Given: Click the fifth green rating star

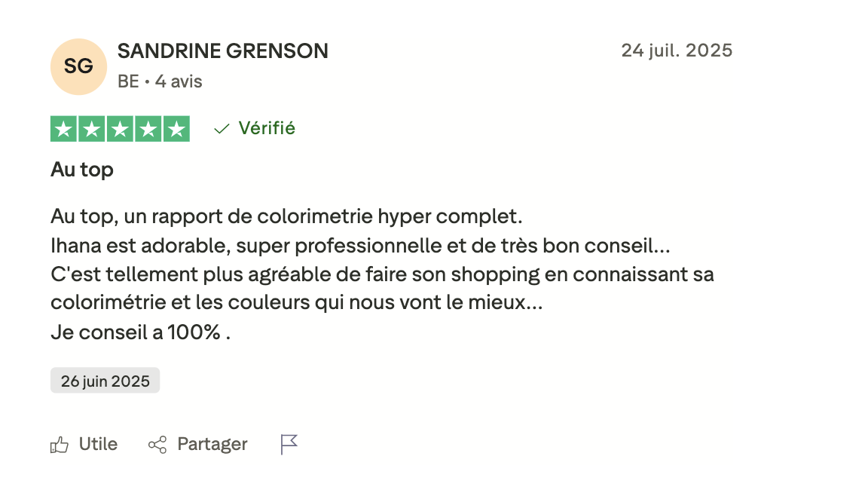Looking at the screenshot, I should pos(176,129).
